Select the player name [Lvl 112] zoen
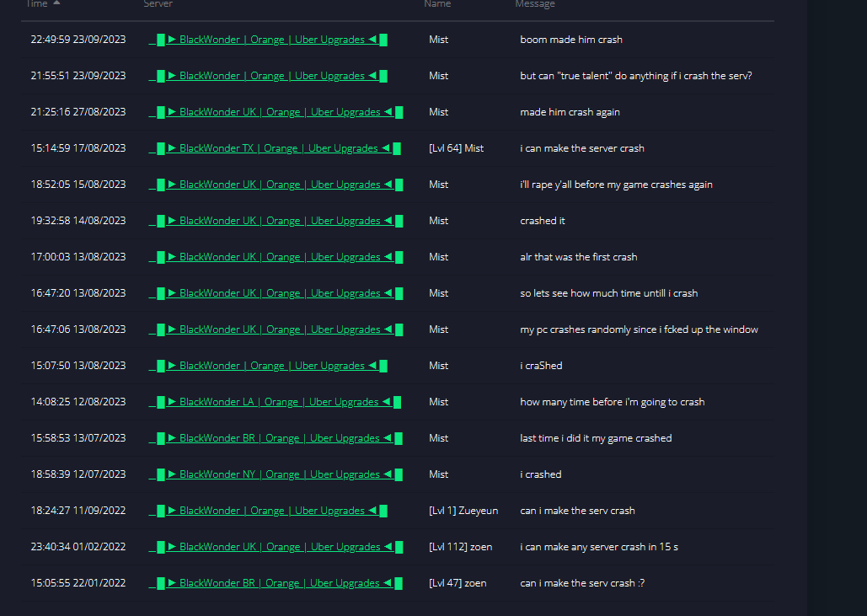This screenshot has height=616, width=867. [461, 547]
